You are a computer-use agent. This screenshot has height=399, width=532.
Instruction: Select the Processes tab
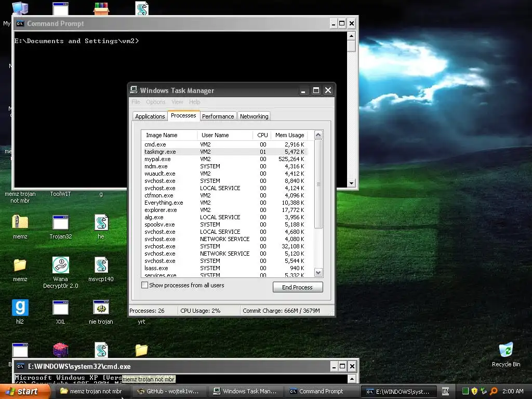pos(183,115)
